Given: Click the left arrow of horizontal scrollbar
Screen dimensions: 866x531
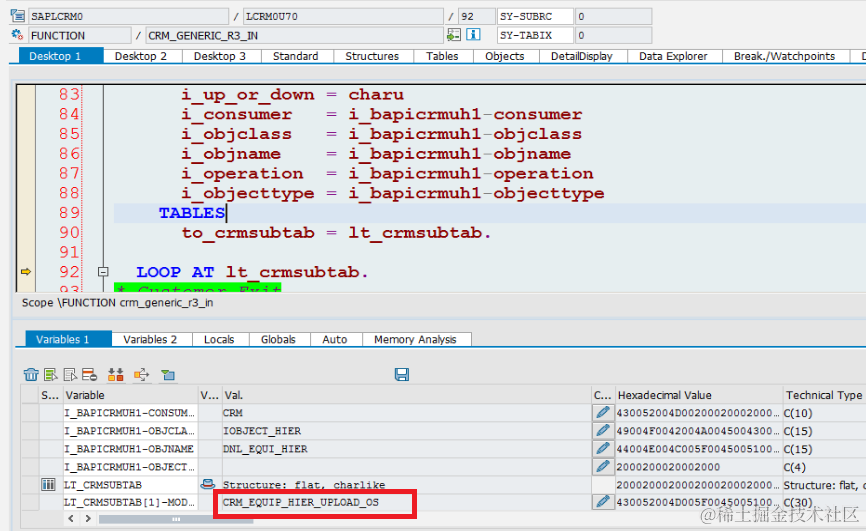Looking at the screenshot, I should [x=71, y=518].
